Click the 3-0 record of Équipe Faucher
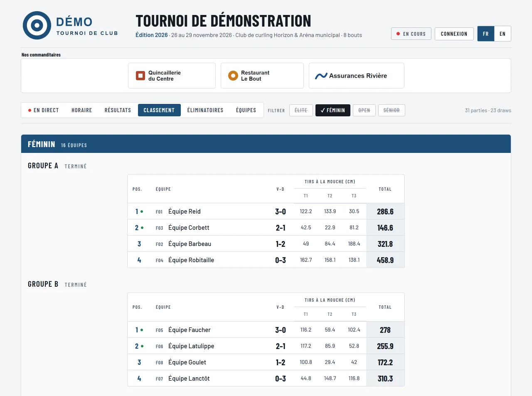 click(281, 330)
